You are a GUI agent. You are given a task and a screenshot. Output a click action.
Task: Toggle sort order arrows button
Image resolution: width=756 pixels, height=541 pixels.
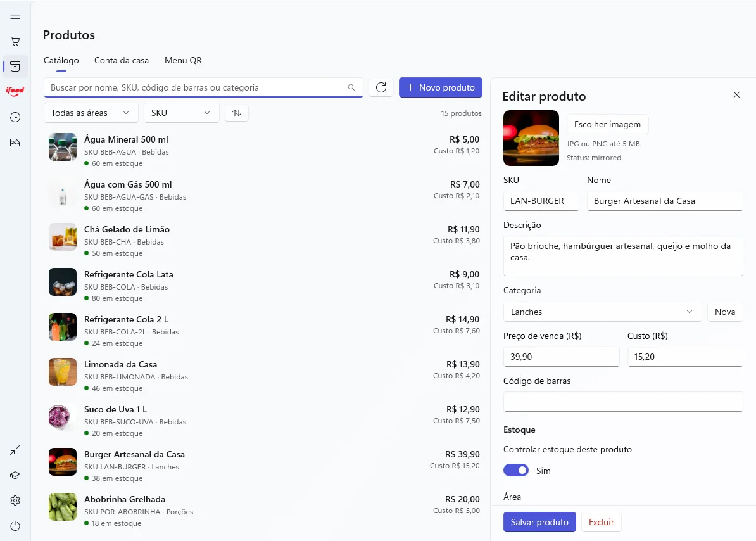point(237,113)
